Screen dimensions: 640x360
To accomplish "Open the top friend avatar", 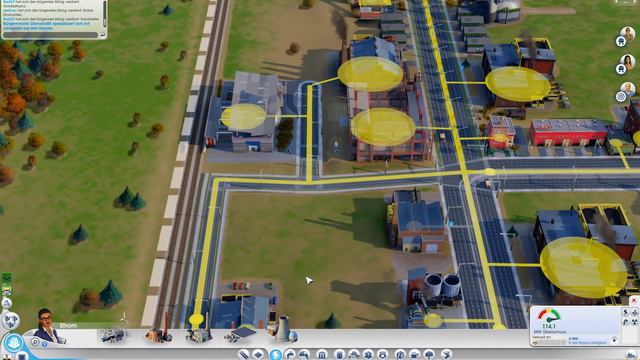I will (627, 33).
